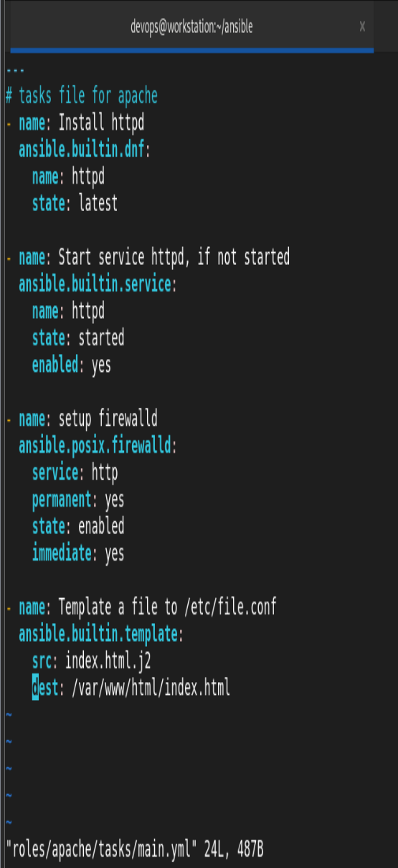Viewport: 398px width, 868px height.
Task: Click the 'src: index.html.j2' line
Action: click(x=91, y=661)
